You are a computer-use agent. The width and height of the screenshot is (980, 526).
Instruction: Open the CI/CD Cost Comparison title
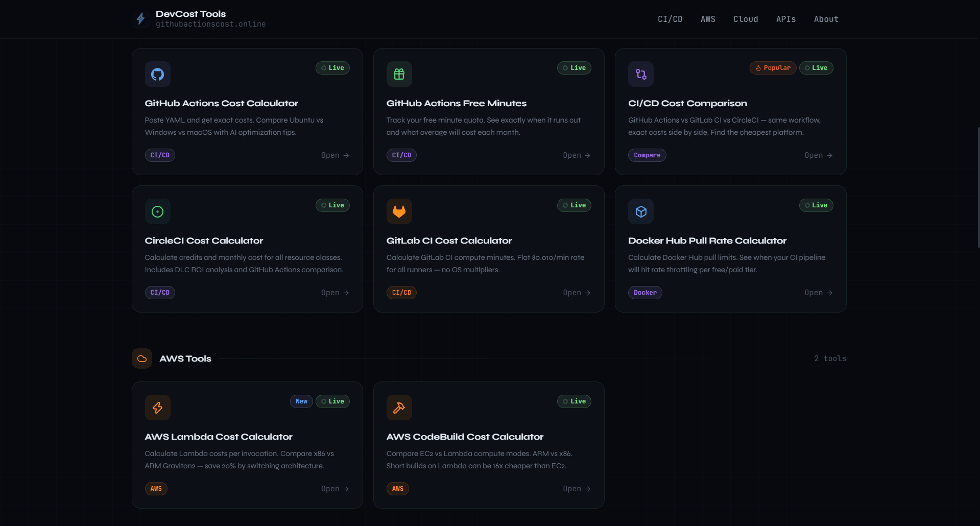(687, 103)
